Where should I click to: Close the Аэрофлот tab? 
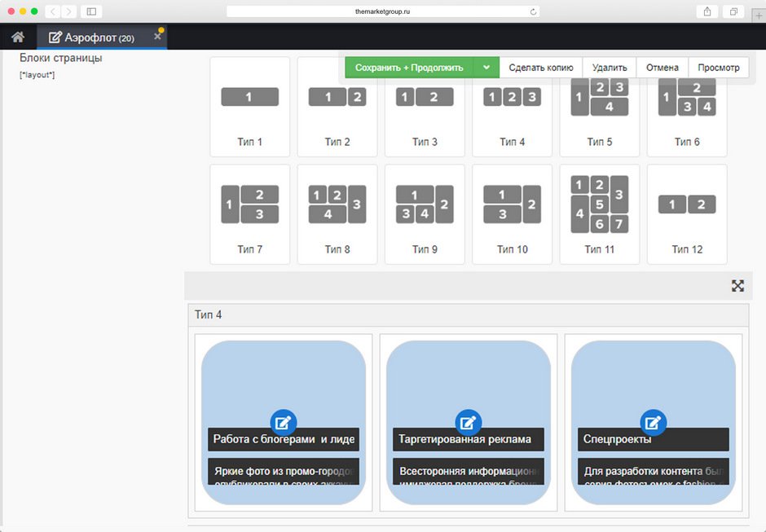point(157,37)
